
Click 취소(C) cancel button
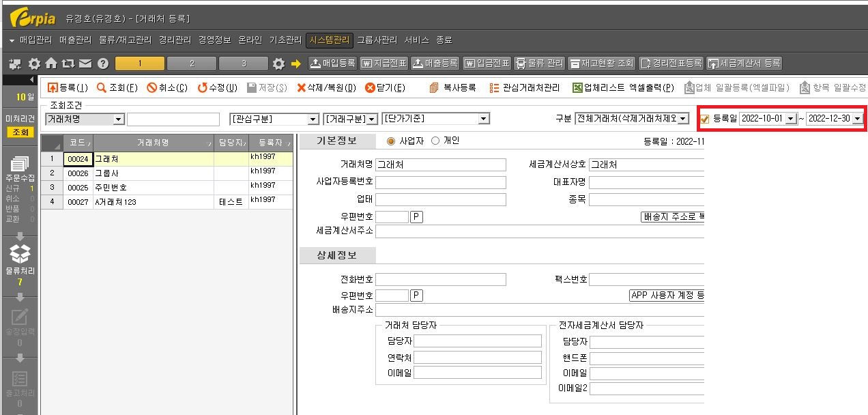167,87
